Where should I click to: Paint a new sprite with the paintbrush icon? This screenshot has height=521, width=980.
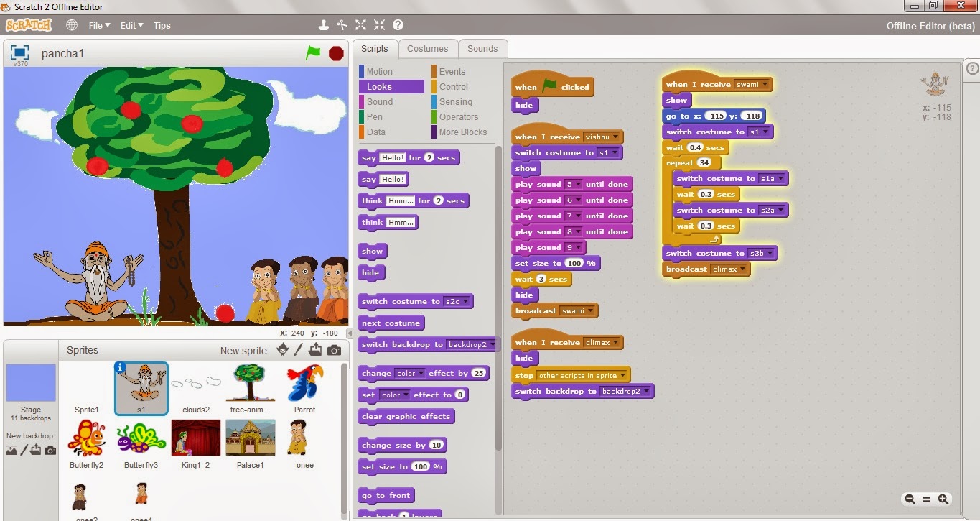coord(299,350)
